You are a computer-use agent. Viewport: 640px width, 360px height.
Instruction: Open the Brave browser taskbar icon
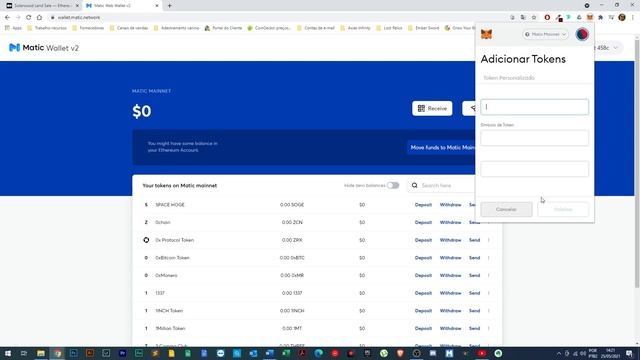pyautogui.click(x=400, y=353)
